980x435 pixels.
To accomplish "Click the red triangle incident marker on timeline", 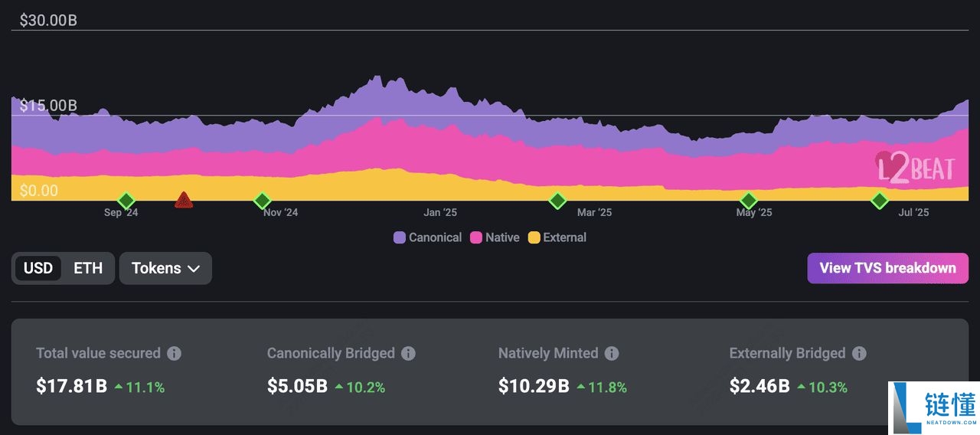I will (x=183, y=201).
